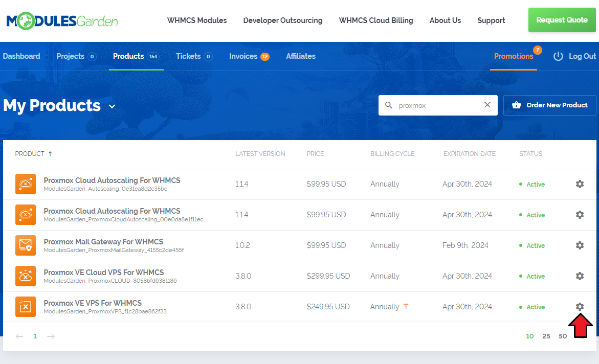Click the Feb 9th, 2024 expiration date
The width and height of the screenshot is (599, 364).
coord(465,245)
